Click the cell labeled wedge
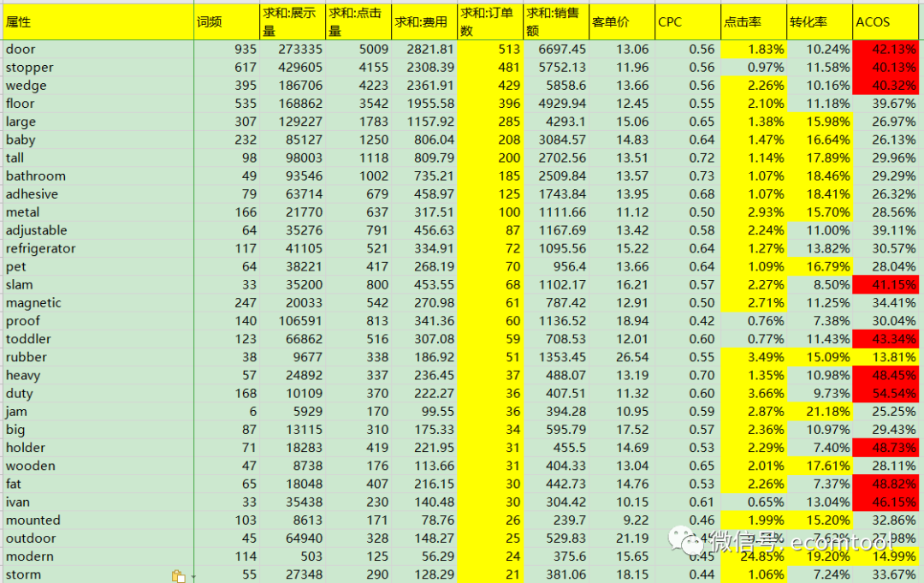 [98, 86]
